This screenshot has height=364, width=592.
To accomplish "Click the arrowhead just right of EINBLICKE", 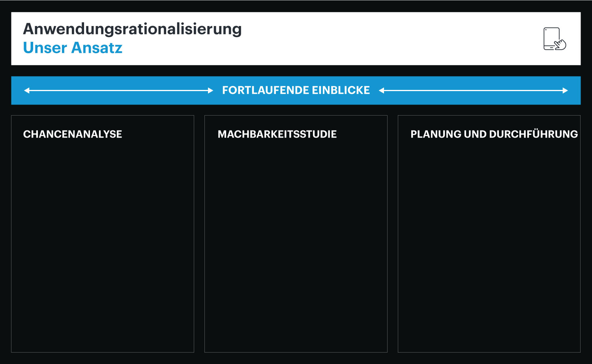I will [382, 90].
